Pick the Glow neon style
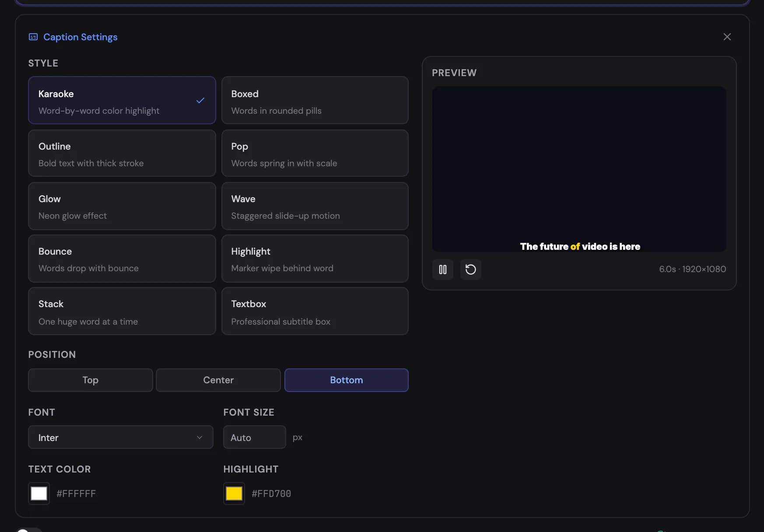764x532 pixels. (x=122, y=206)
